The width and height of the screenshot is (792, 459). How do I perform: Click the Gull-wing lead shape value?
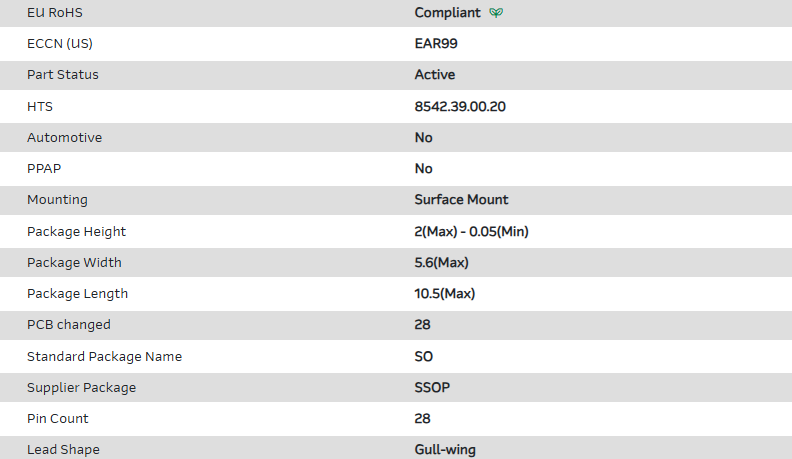(x=445, y=449)
